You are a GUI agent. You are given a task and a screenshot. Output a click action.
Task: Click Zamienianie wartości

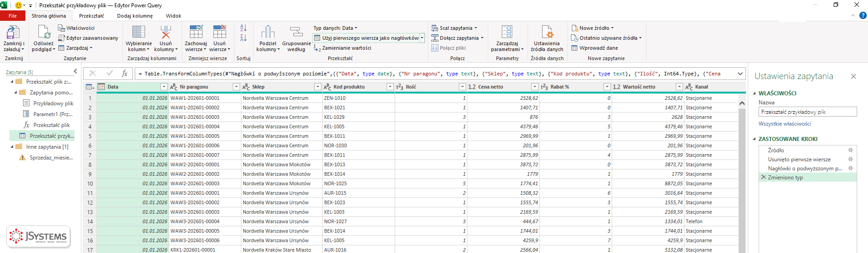pos(342,48)
